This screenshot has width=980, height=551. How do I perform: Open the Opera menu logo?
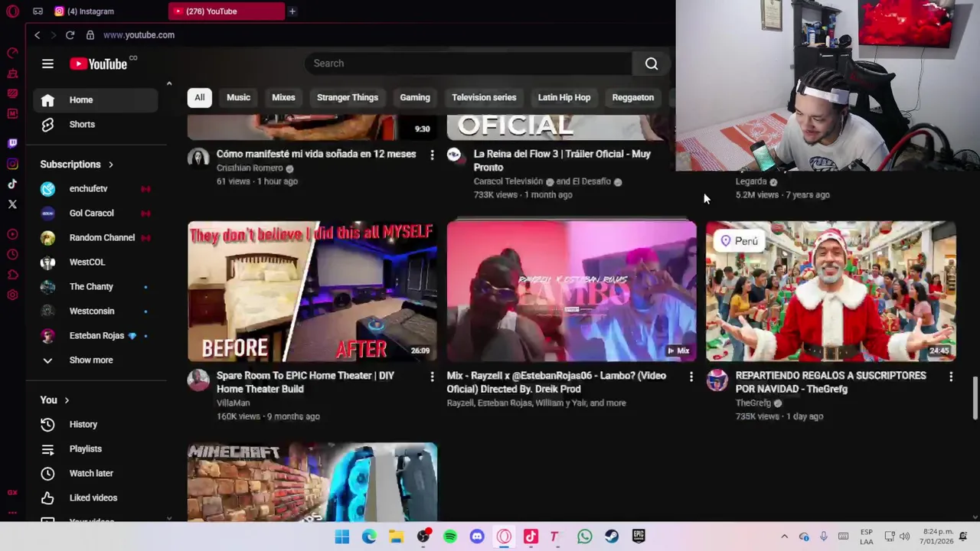click(12, 11)
